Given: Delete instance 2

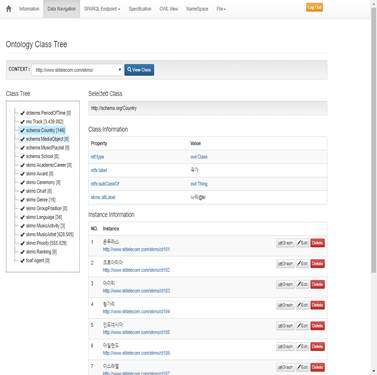Looking at the screenshot, I should pyautogui.click(x=317, y=264).
